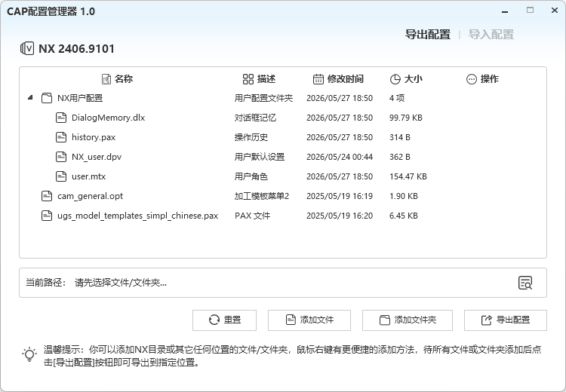Click the 314 B size cell

399,137
